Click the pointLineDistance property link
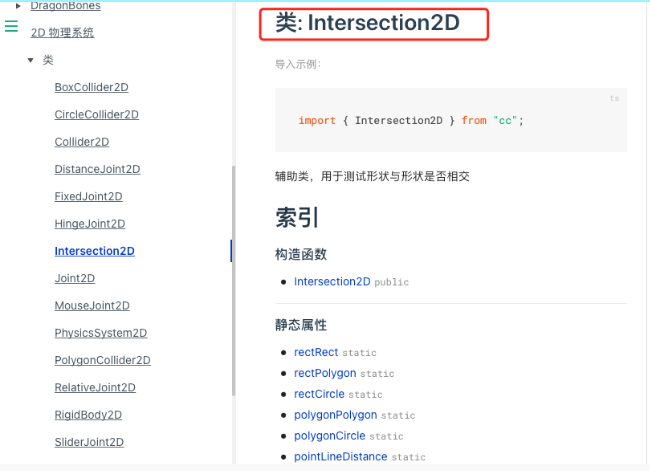Image resolution: width=650 pixels, height=471 pixels. (340, 457)
